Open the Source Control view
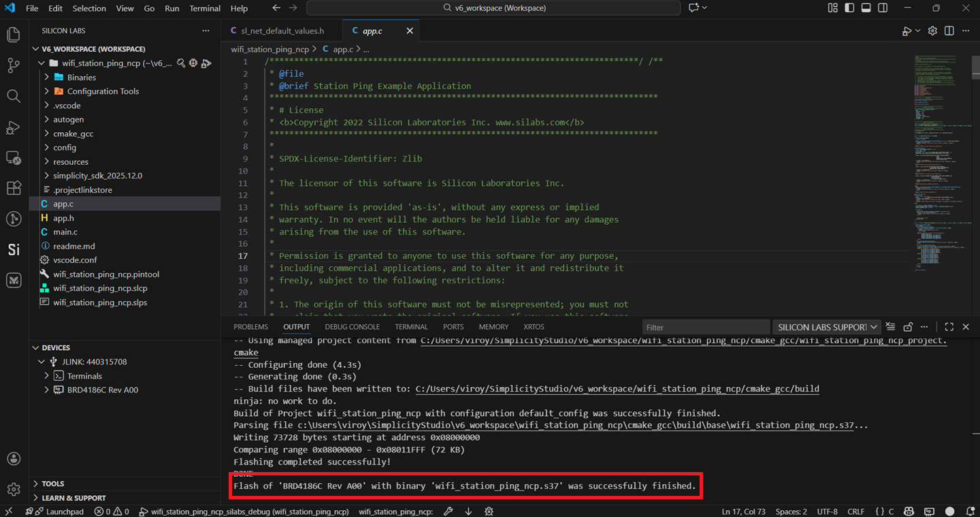This screenshot has width=980, height=517. 13,65
